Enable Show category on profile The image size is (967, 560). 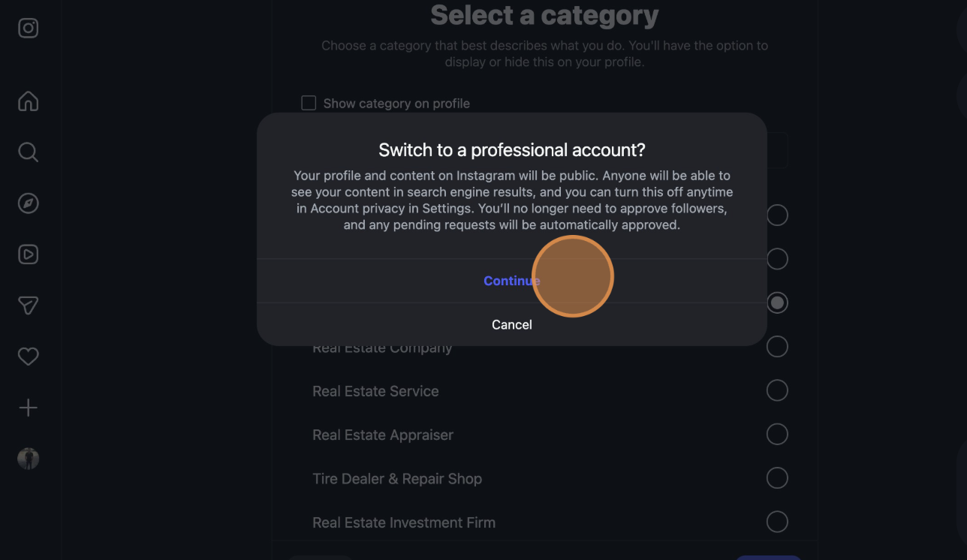click(308, 103)
